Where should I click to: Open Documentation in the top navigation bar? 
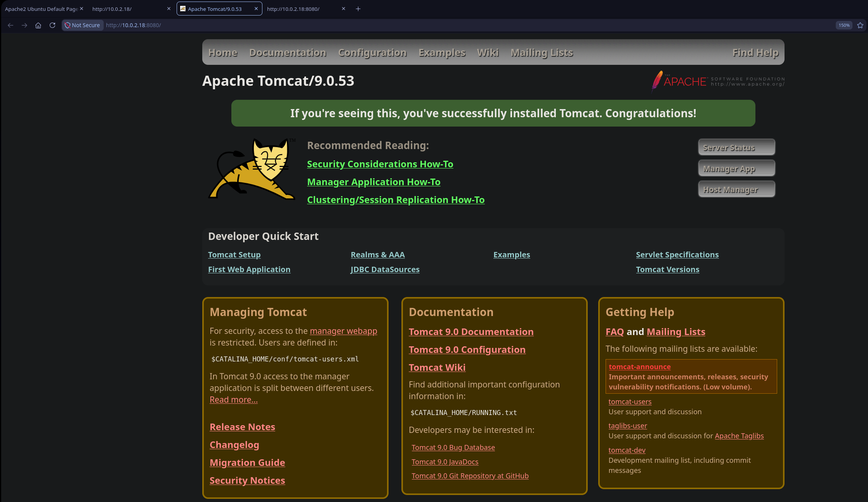point(288,52)
